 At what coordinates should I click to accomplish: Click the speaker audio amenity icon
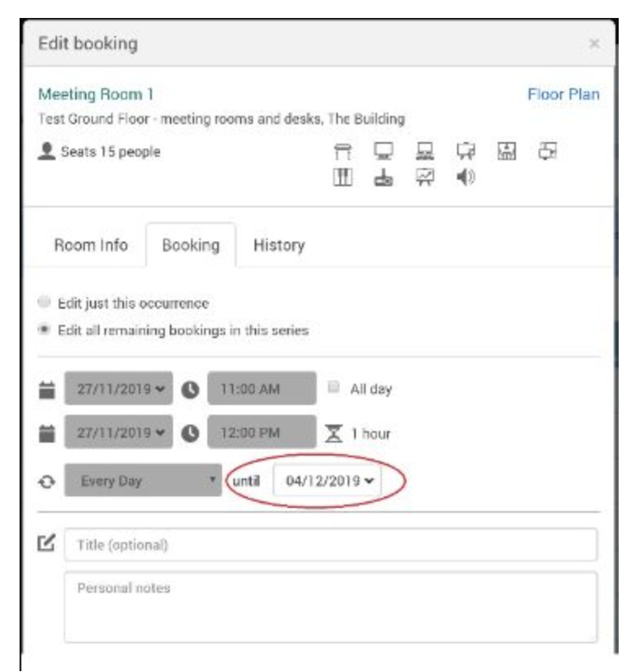point(465,176)
